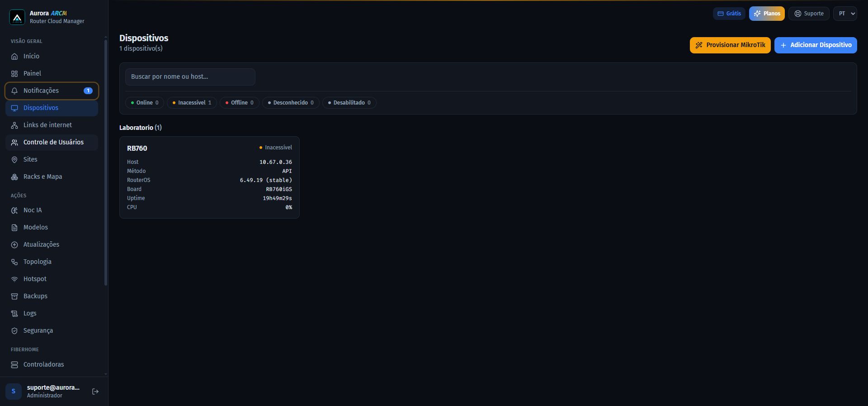Click the Backups archive box icon
The width and height of the screenshot is (868, 406).
pyautogui.click(x=14, y=296)
